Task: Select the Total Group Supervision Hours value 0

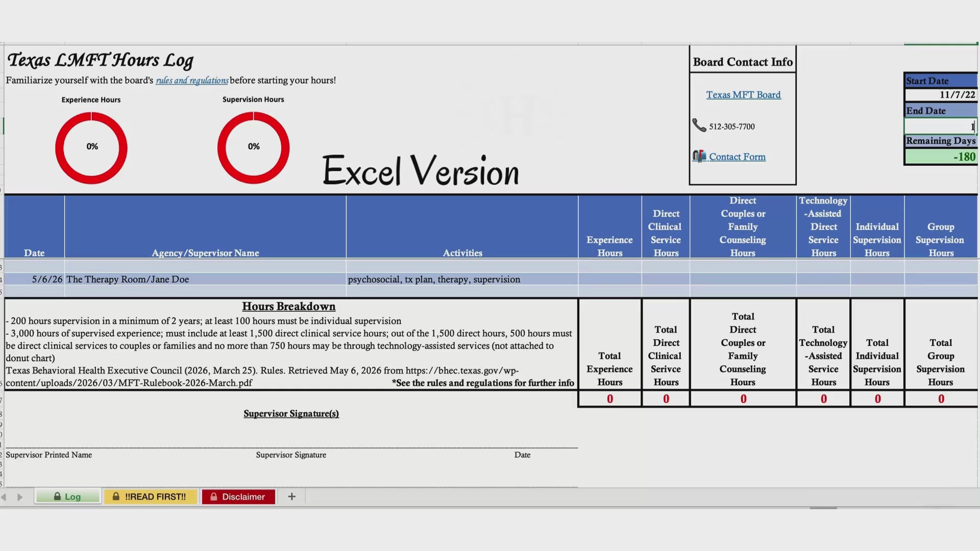Action: click(x=941, y=399)
